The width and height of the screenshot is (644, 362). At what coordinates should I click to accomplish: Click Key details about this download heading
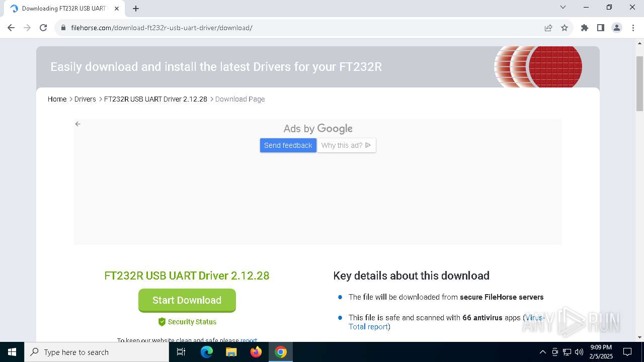coord(411,276)
